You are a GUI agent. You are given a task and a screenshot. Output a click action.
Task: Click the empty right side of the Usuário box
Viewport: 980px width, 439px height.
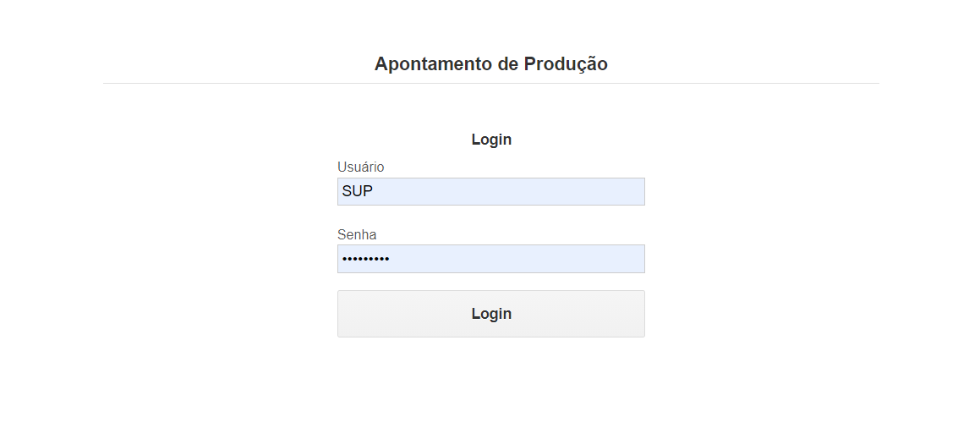(562, 191)
